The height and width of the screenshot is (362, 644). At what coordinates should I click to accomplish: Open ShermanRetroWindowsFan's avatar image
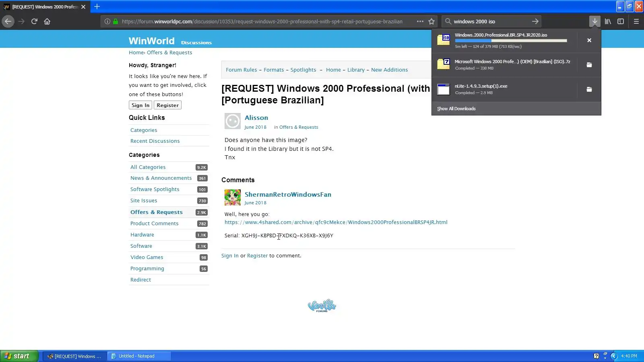(232, 197)
